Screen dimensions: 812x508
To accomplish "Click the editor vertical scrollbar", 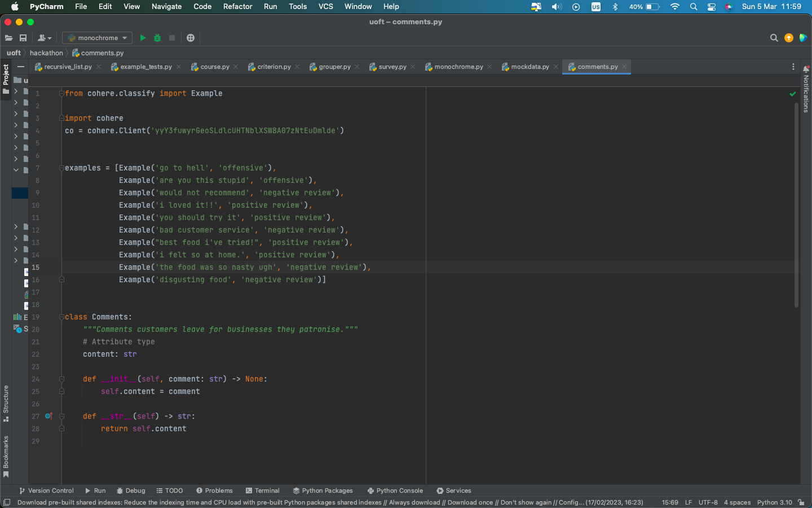I will click(796, 203).
